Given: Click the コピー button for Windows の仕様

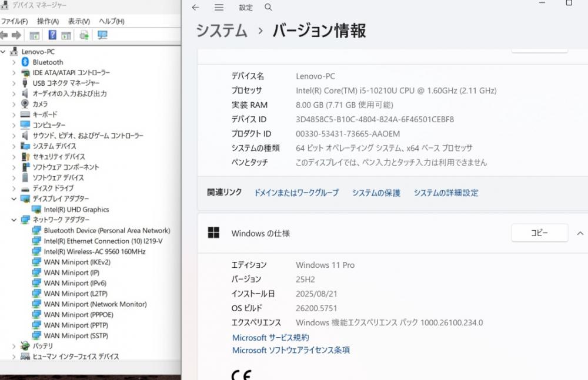Looking at the screenshot, I should pos(539,233).
